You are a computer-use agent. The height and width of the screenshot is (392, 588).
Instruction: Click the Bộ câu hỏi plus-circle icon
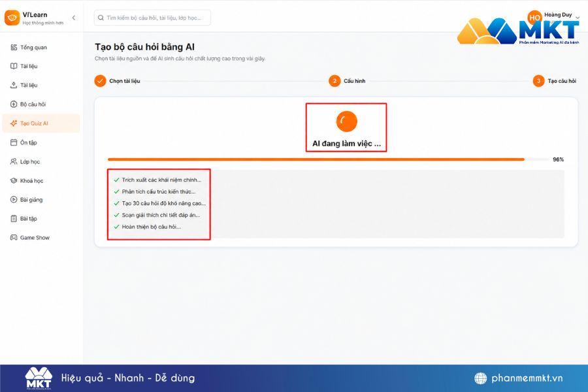pos(14,105)
